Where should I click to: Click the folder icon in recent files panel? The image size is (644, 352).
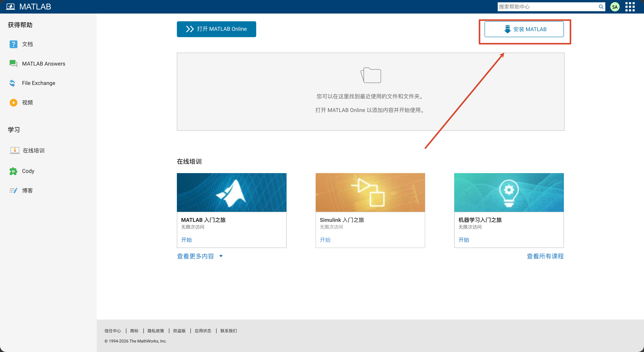(371, 75)
